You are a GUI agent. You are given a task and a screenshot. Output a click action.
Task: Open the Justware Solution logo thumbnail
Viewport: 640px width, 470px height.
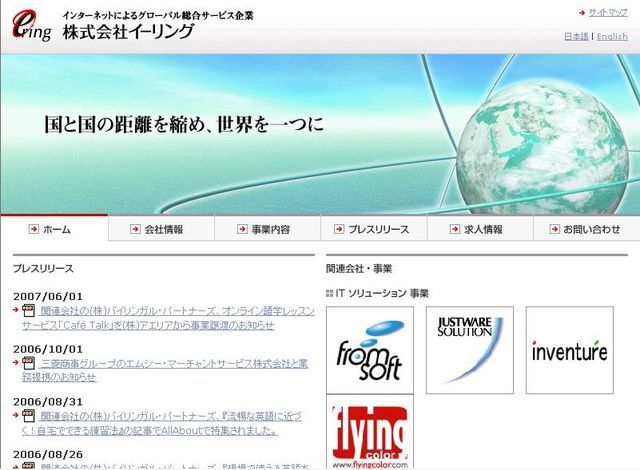(469, 350)
